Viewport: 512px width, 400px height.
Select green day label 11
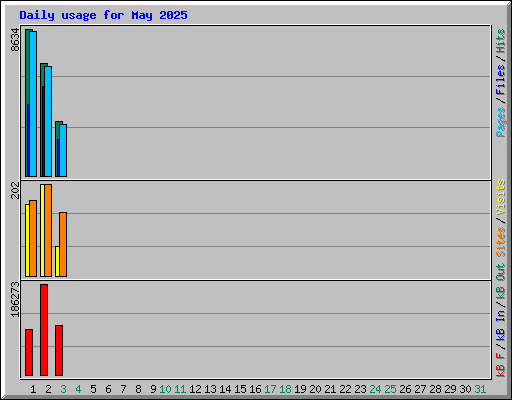[x=180, y=389]
